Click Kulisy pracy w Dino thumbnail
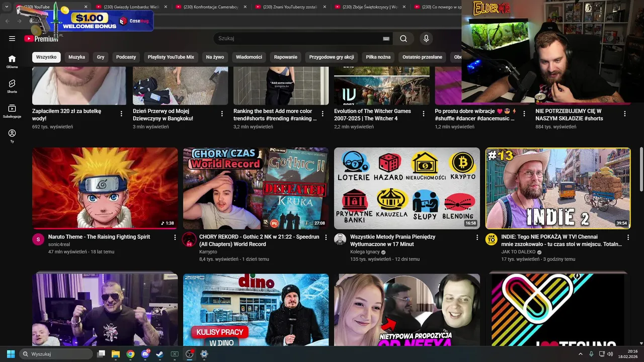The height and width of the screenshot is (362, 644). click(256, 310)
